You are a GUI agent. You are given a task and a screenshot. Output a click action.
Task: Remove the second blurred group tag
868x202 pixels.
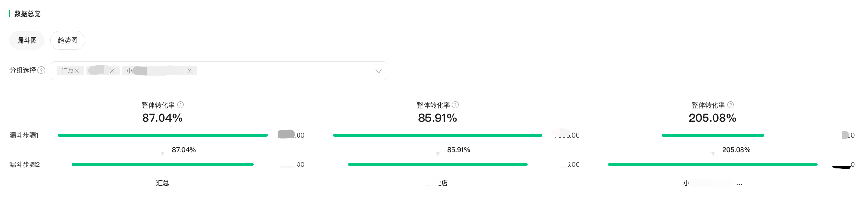point(112,71)
